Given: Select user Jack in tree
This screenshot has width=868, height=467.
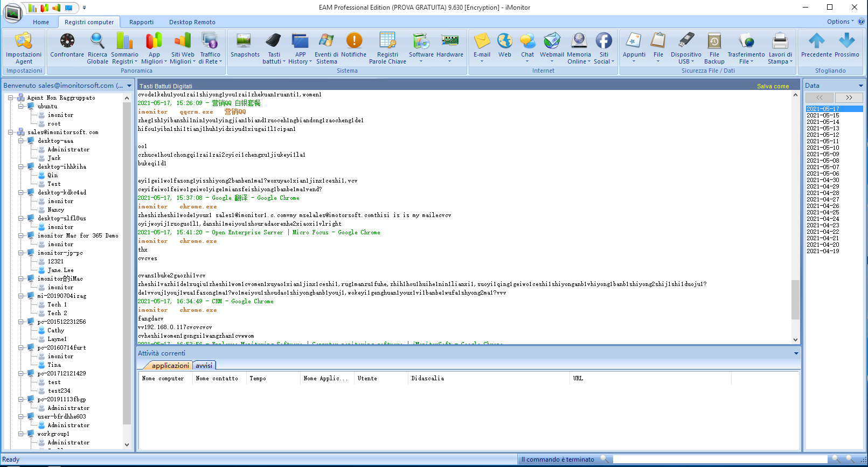Looking at the screenshot, I should pos(54,158).
